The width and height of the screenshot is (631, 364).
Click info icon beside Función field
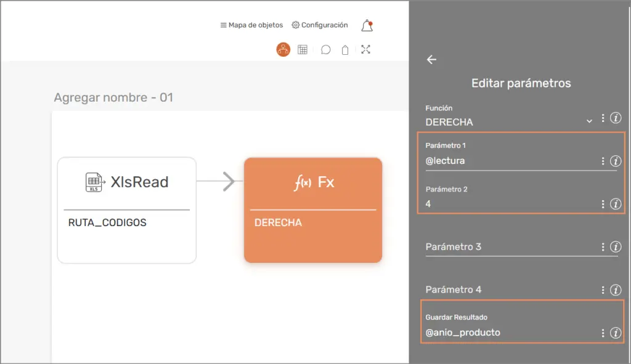pos(615,118)
